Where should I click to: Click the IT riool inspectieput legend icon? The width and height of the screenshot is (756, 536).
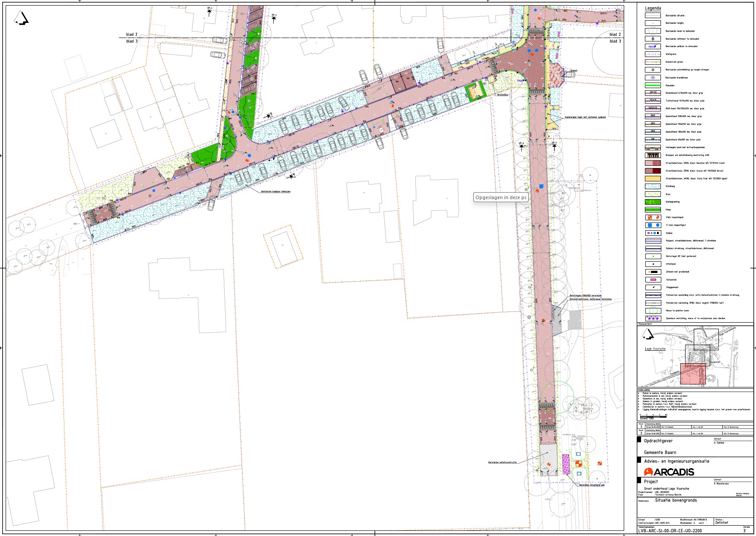click(x=653, y=225)
